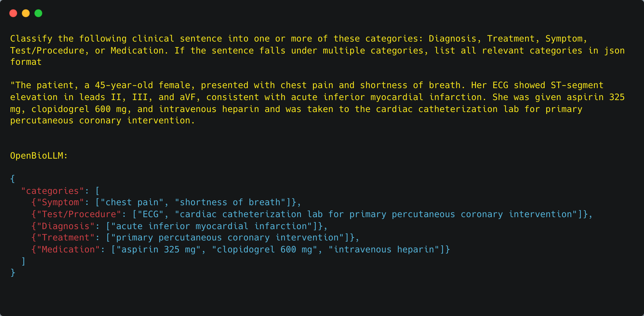This screenshot has height=316, width=644.
Task: Click the word "Classify" in the prompt
Action: (x=31, y=39)
